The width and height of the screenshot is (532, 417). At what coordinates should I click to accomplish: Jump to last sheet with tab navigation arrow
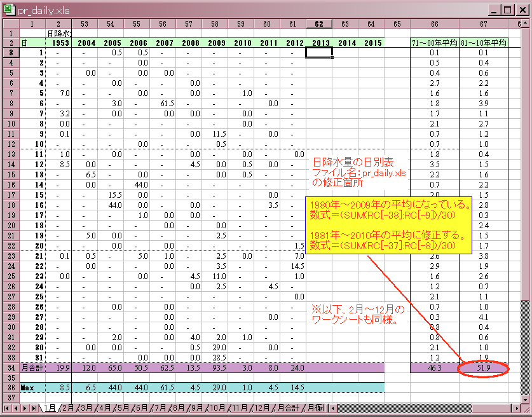pos(34,408)
